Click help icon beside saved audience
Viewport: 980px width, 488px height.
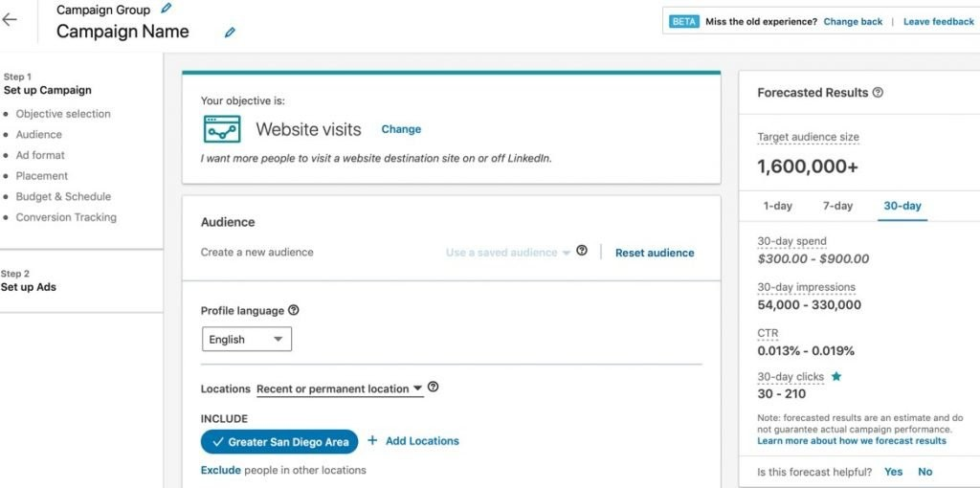coord(582,252)
